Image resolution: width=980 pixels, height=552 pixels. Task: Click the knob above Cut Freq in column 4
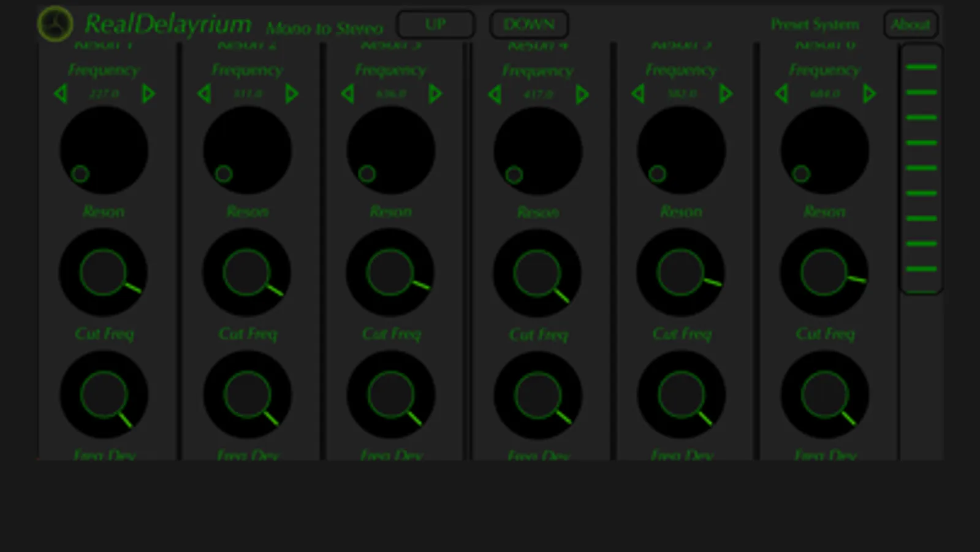pos(537,273)
